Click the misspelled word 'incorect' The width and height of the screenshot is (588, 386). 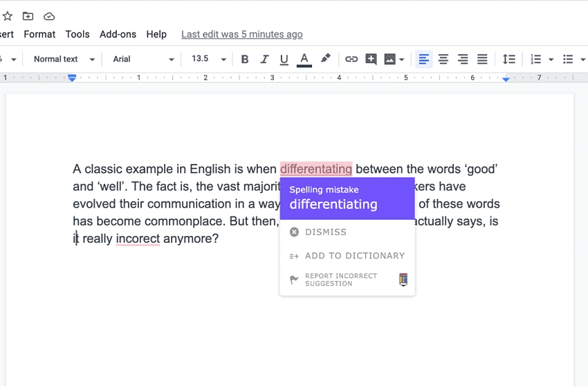click(x=138, y=239)
